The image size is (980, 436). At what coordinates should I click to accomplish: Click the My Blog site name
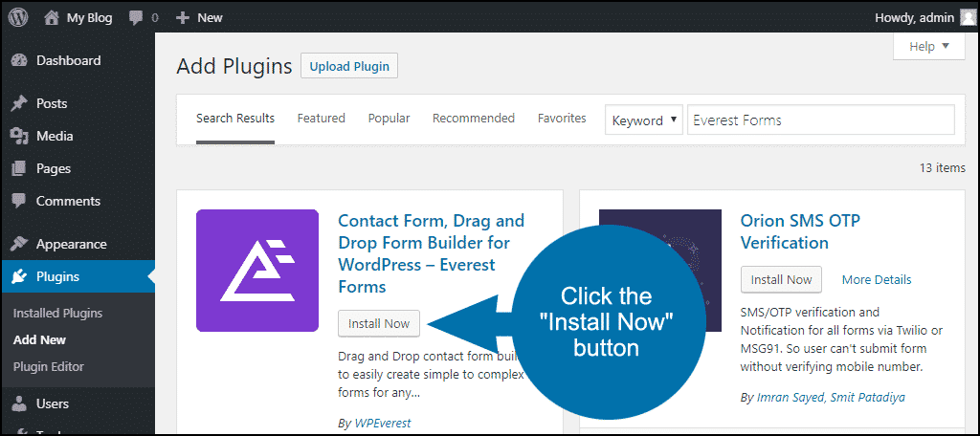89,18
